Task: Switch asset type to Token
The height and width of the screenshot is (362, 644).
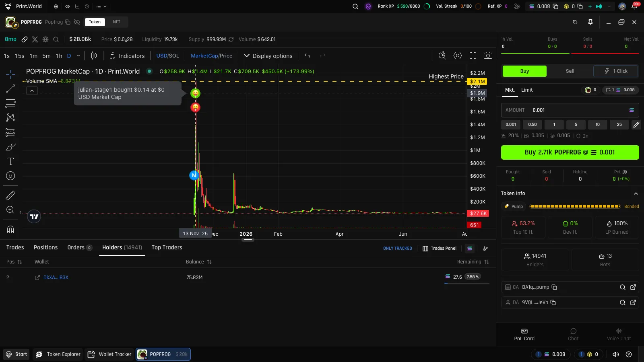Action: click(x=95, y=22)
